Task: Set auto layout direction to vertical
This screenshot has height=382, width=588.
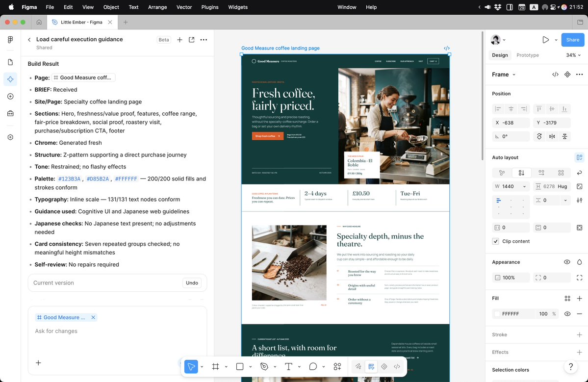Action: click(522, 173)
